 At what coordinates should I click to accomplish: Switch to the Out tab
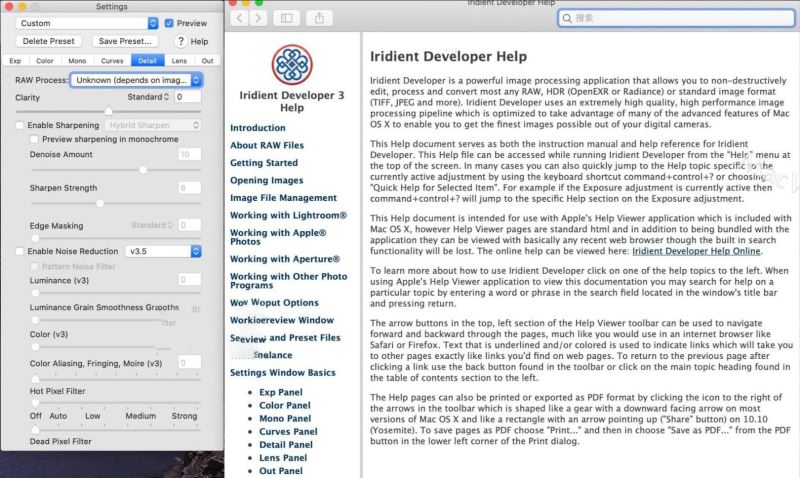(x=207, y=61)
